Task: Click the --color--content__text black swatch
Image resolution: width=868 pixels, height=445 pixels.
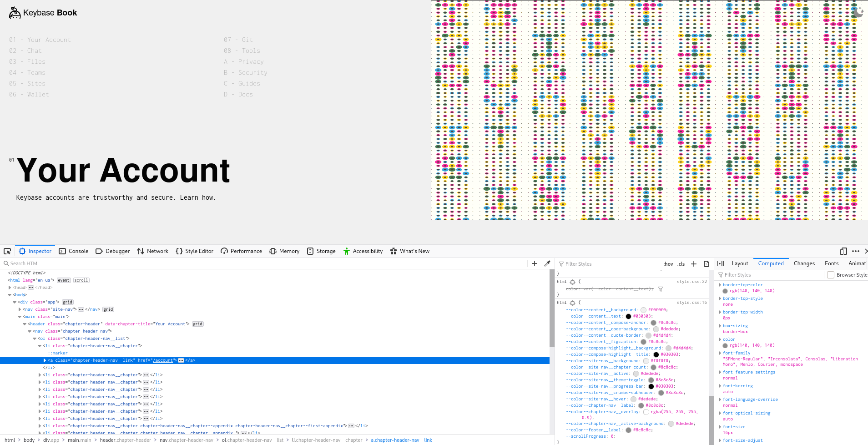Action: 628,316
